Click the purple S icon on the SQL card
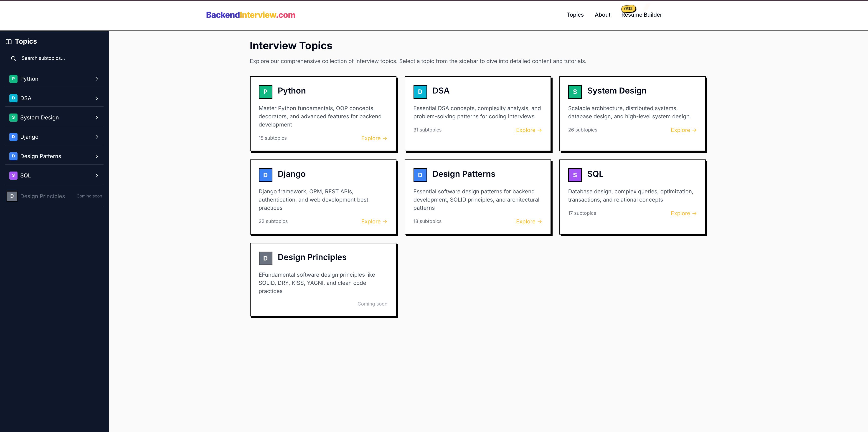The height and width of the screenshot is (432, 868). pyautogui.click(x=575, y=175)
